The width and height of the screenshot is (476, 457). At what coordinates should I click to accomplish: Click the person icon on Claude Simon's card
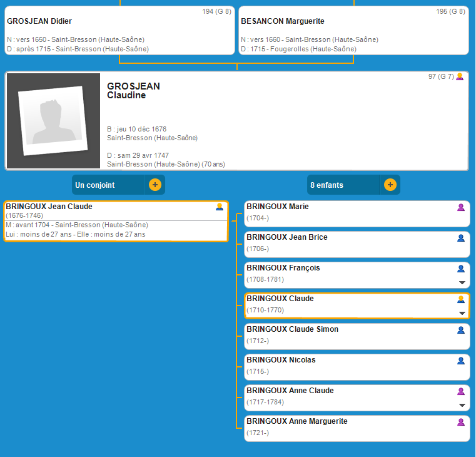click(461, 330)
